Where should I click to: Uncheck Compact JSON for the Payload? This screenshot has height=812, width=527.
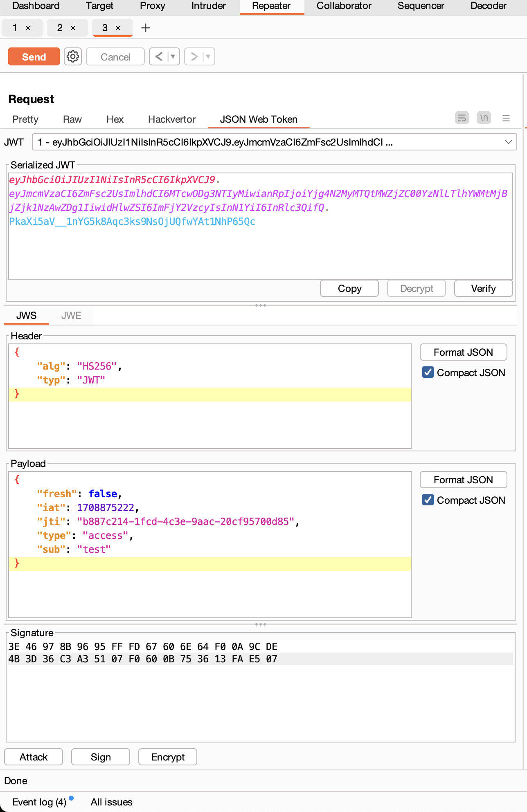click(428, 500)
